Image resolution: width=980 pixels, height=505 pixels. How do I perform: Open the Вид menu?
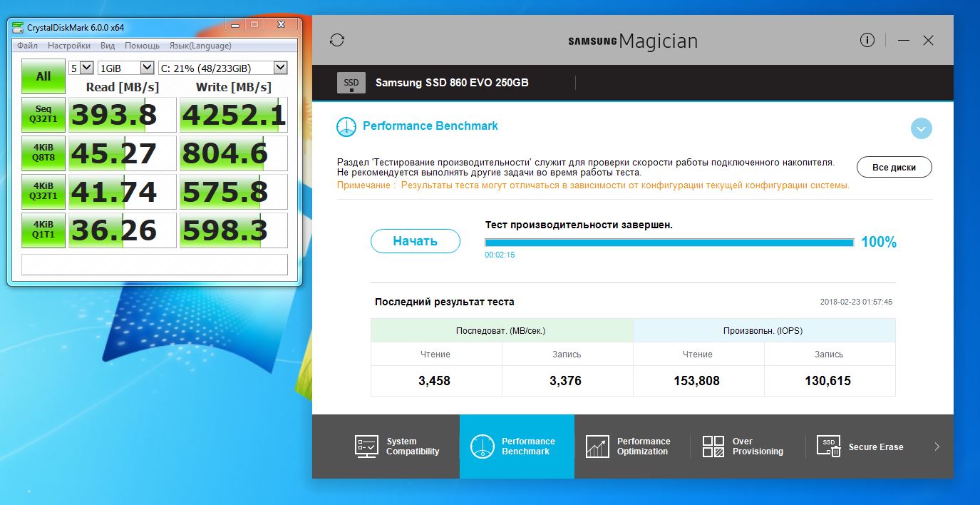coord(108,46)
